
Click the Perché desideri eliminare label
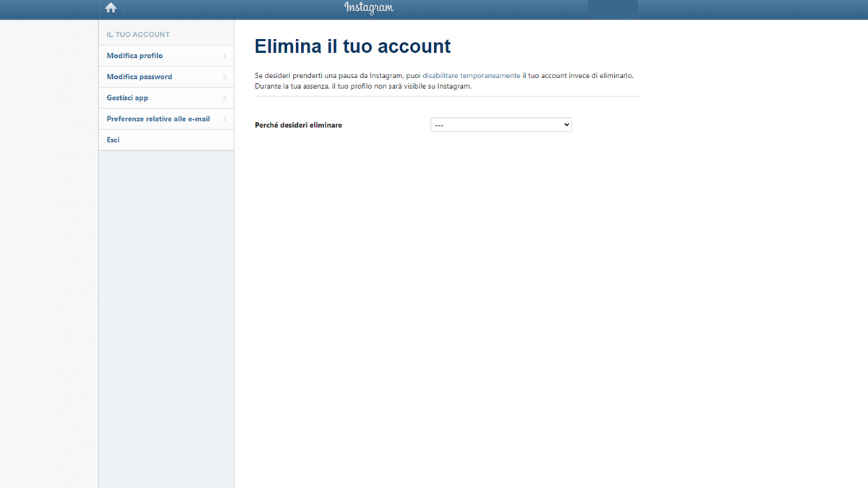click(299, 125)
